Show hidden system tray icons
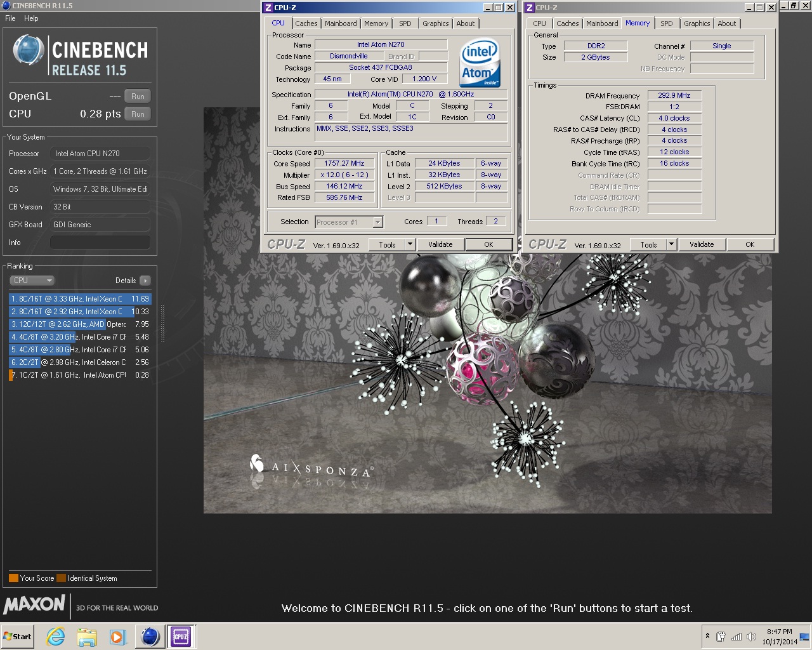812x650 pixels. (x=707, y=636)
